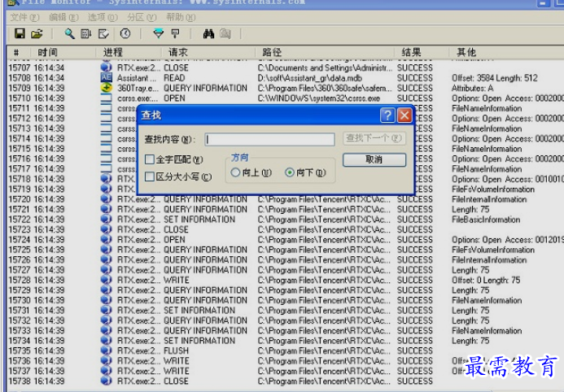Viewport: 564px width, 392px height.
Task: Open the Filter funnel toolbar icon
Action: (x=158, y=34)
